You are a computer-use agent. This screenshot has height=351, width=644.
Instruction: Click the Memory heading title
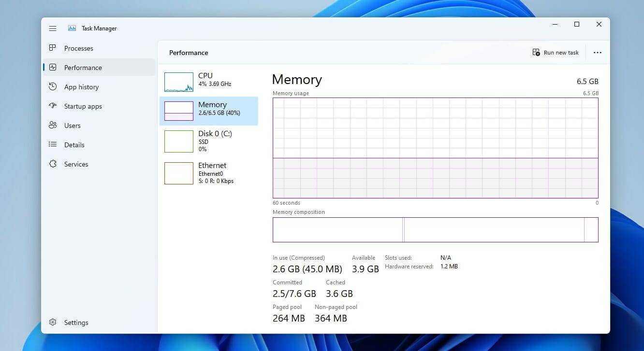click(297, 80)
